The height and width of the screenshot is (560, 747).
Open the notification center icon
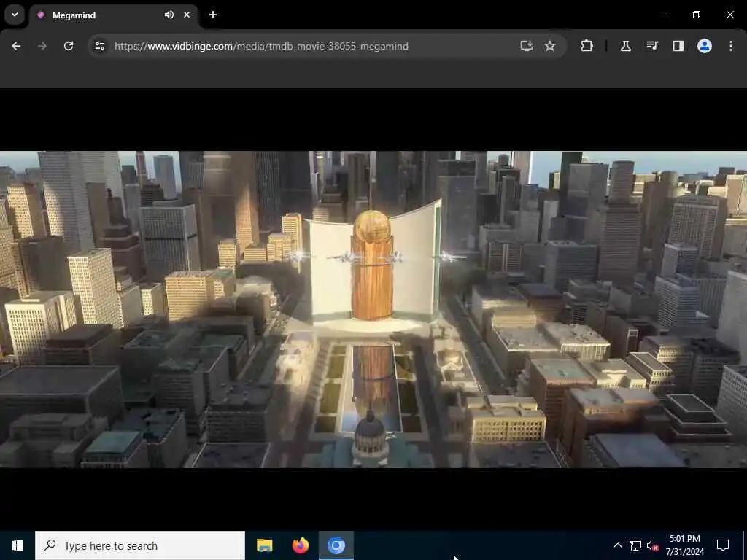tap(723, 545)
